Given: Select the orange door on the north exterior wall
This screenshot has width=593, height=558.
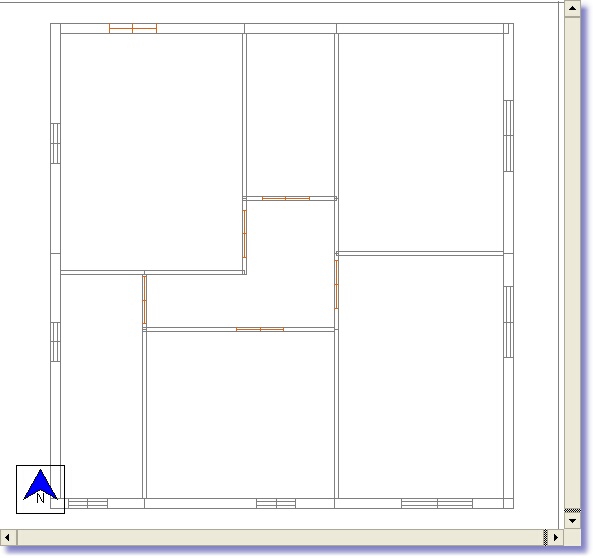Looking at the screenshot, I should 133,28.
